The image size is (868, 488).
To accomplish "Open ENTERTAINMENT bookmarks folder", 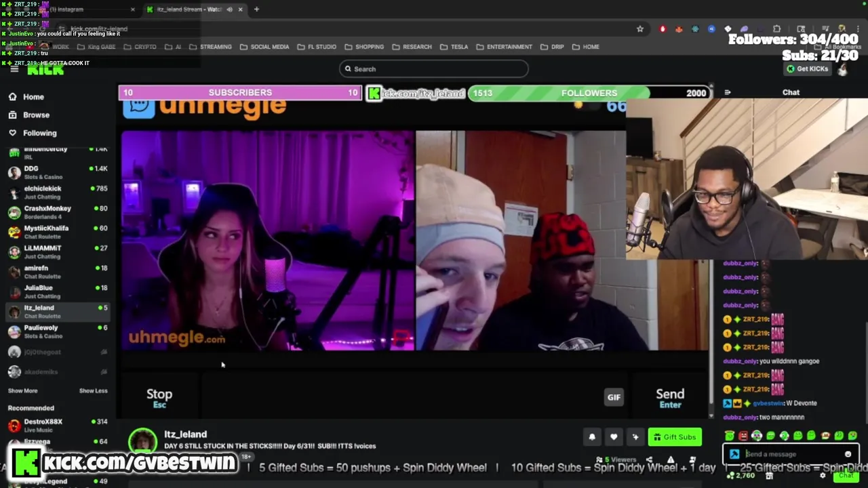I will (x=504, y=47).
